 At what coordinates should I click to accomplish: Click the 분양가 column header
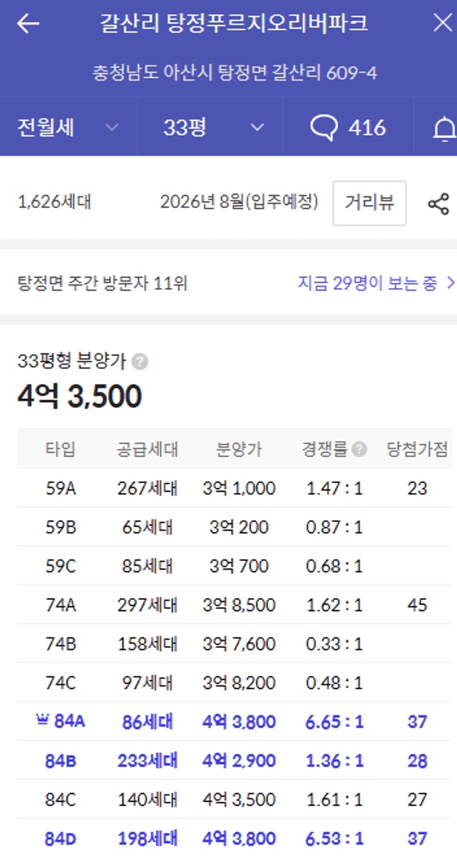(239, 449)
